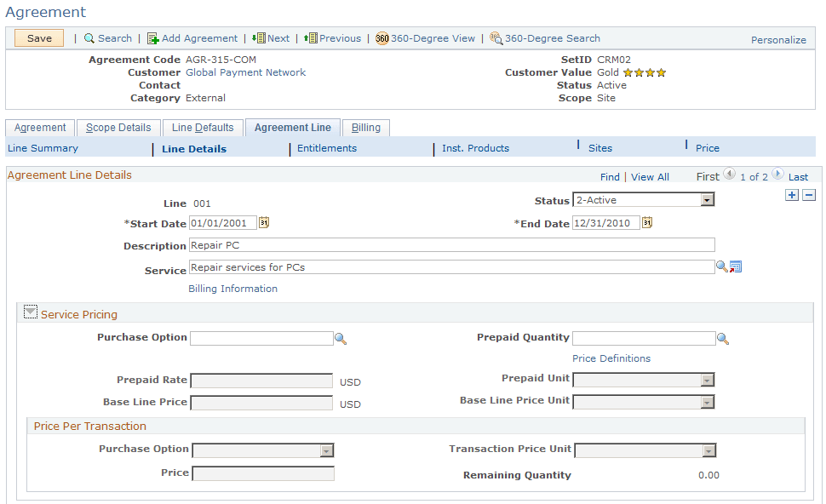Open the Entitlements subtab
The width and height of the screenshot is (826, 504).
point(326,148)
